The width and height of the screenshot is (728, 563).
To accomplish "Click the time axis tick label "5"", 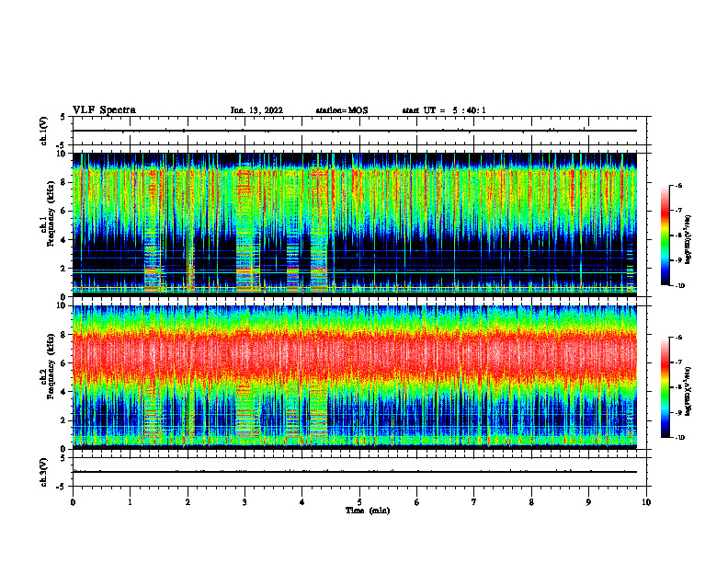I will (359, 502).
